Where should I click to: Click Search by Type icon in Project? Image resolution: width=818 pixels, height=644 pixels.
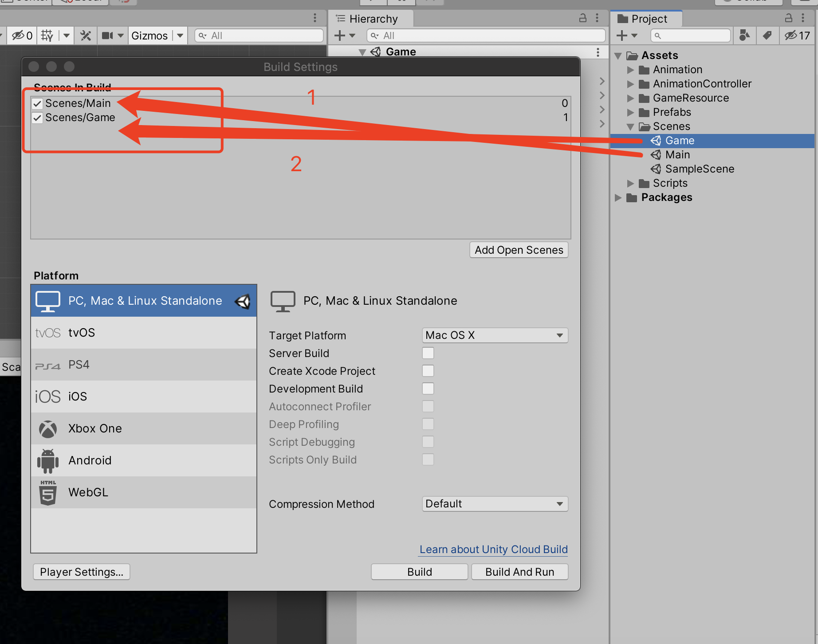tap(745, 35)
